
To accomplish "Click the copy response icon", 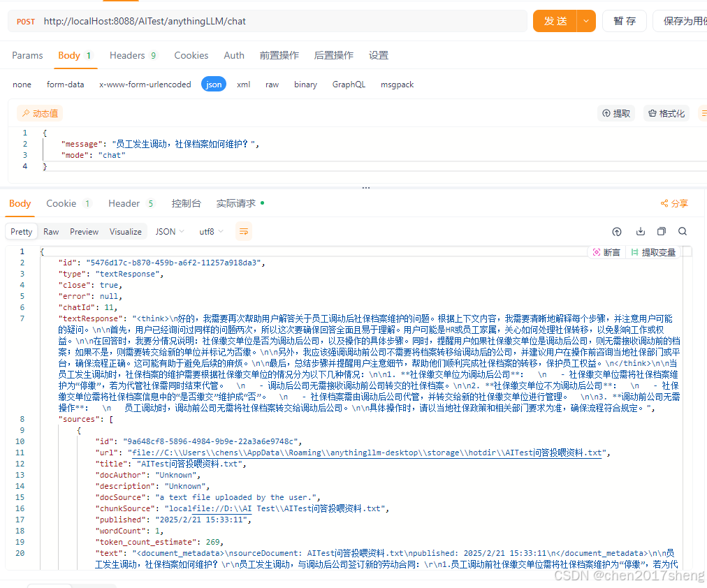I will click(x=662, y=231).
